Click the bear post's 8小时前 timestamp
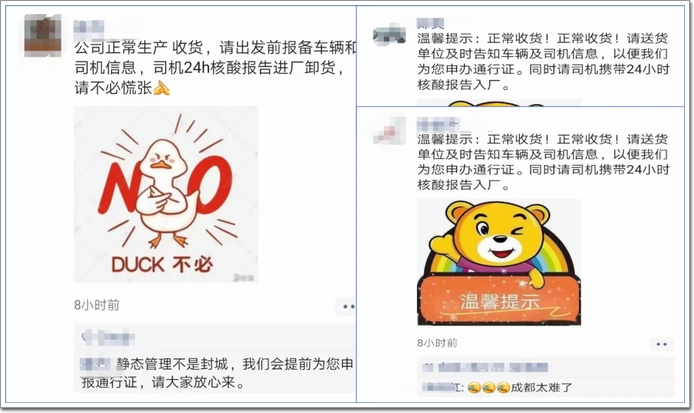This screenshot has height=413, width=694. 437,343
